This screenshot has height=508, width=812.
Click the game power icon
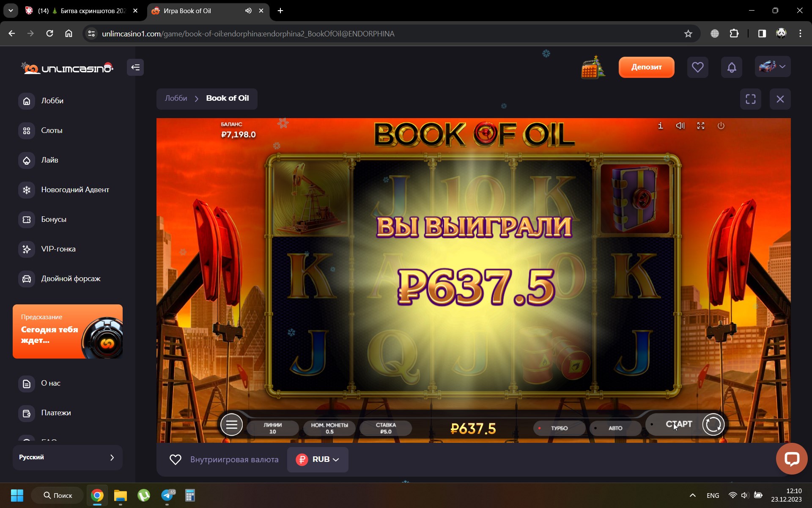pyautogui.click(x=721, y=126)
